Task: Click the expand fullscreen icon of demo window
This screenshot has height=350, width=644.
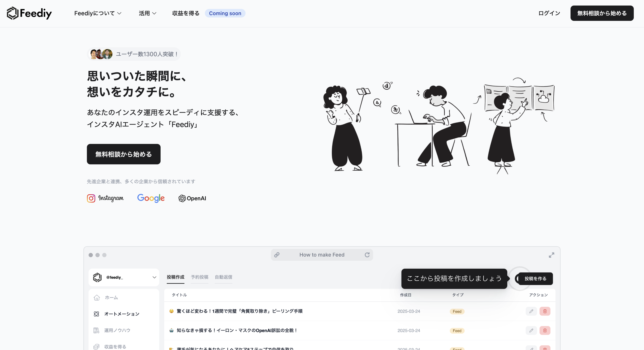Action: click(551, 255)
